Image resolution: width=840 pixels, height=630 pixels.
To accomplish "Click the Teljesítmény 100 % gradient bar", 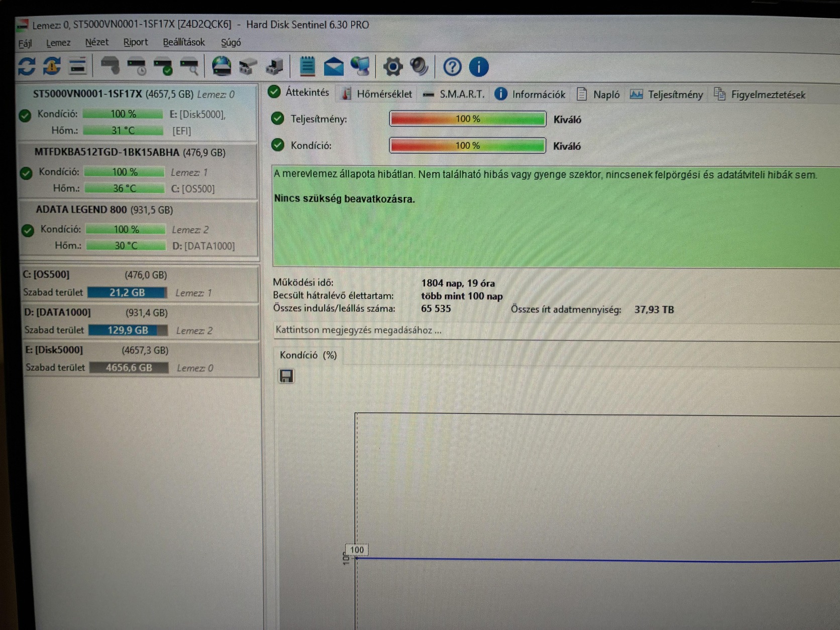I will click(x=468, y=119).
